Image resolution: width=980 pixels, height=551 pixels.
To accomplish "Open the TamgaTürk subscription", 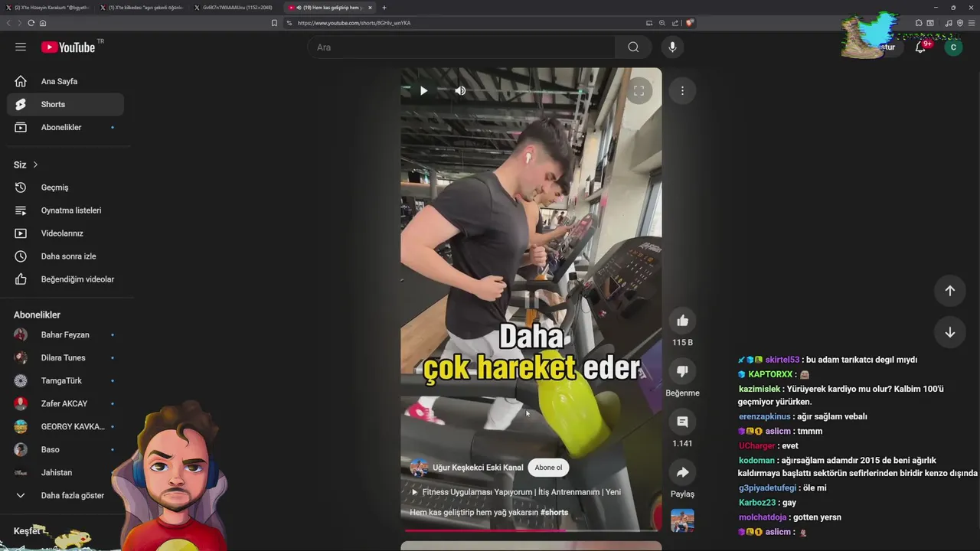I will click(65, 380).
